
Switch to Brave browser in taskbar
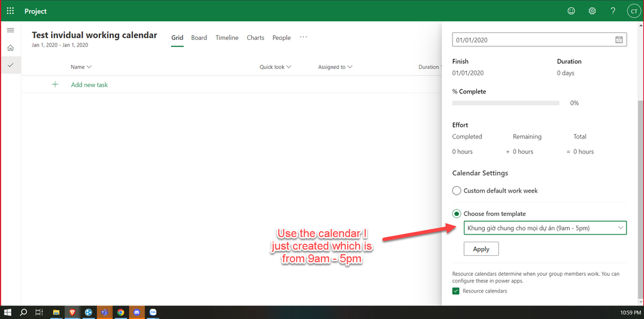(72, 313)
